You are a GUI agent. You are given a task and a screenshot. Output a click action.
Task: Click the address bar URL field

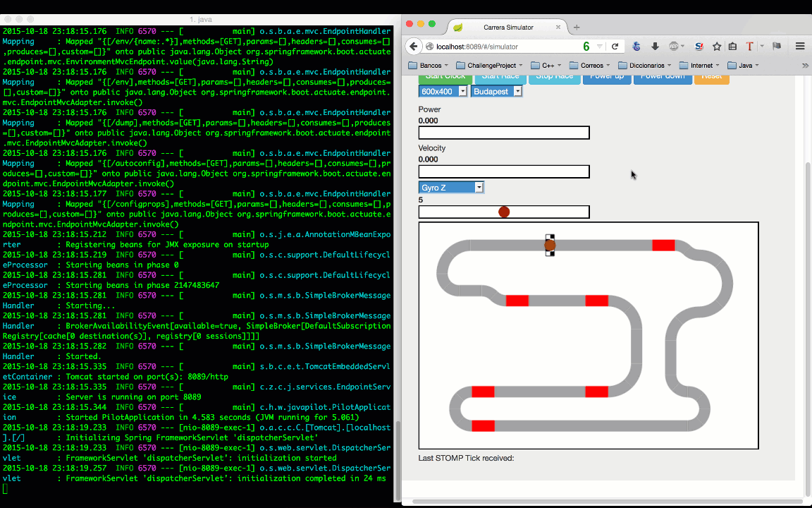coord(505,47)
